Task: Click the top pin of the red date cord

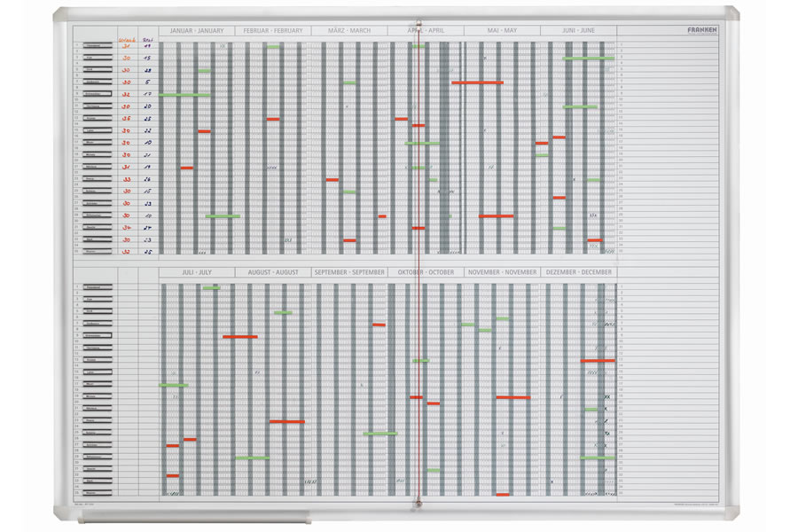Action: (x=419, y=23)
